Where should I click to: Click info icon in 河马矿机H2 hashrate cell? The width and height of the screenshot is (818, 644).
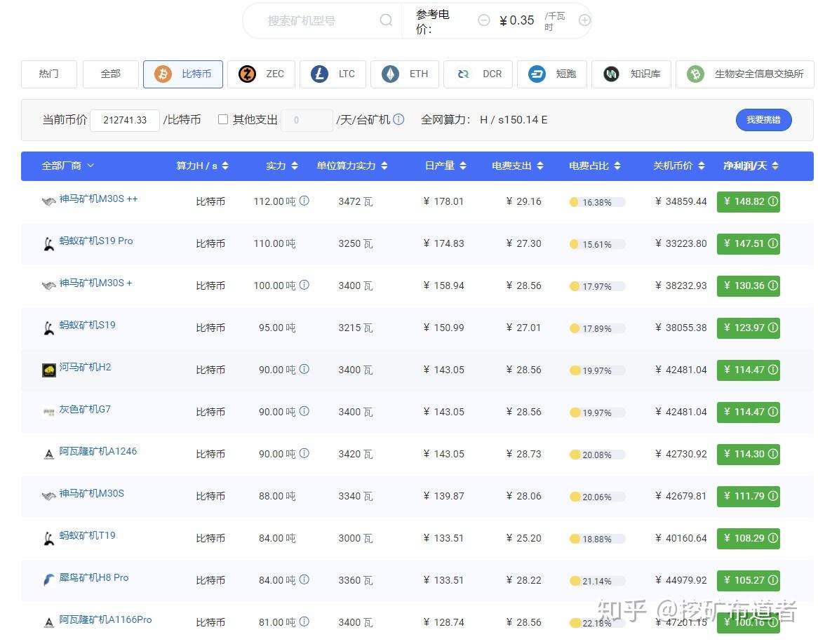click(x=304, y=369)
